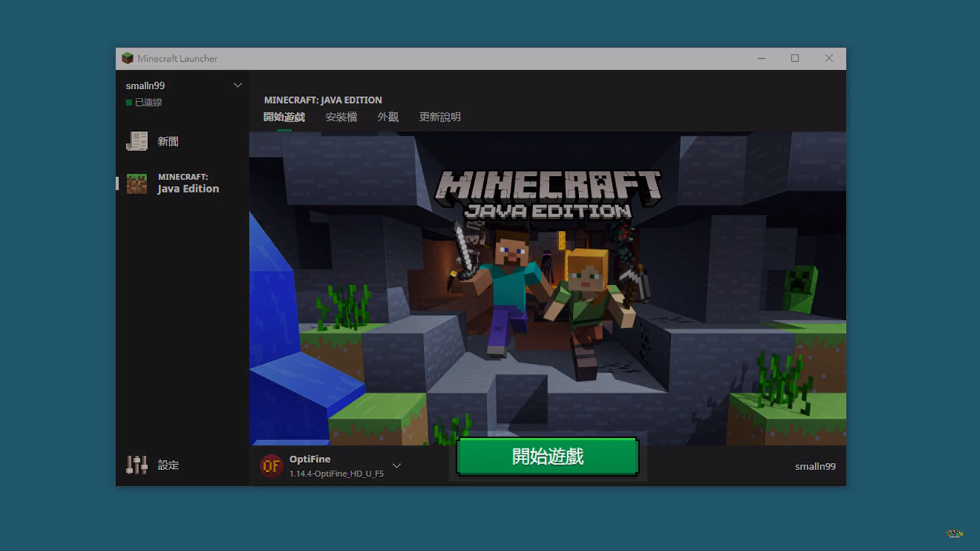Click the MINECRAFT: Java Edition sidebar label
980x551 pixels.
[x=188, y=183]
